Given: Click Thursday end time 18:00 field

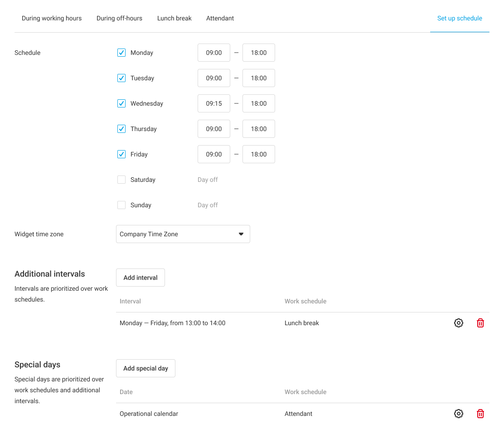Looking at the screenshot, I should pyautogui.click(x=259, y=129).
